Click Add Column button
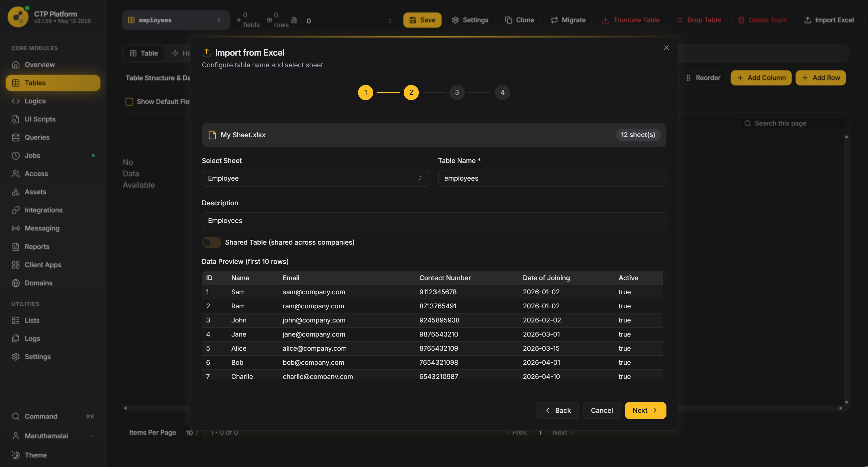 [761, 78]
